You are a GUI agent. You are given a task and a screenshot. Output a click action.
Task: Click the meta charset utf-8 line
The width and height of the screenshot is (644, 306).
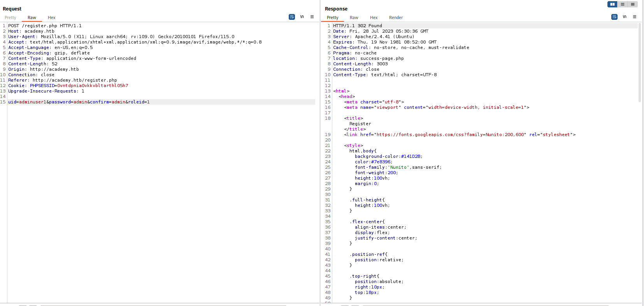pos(374,102)
